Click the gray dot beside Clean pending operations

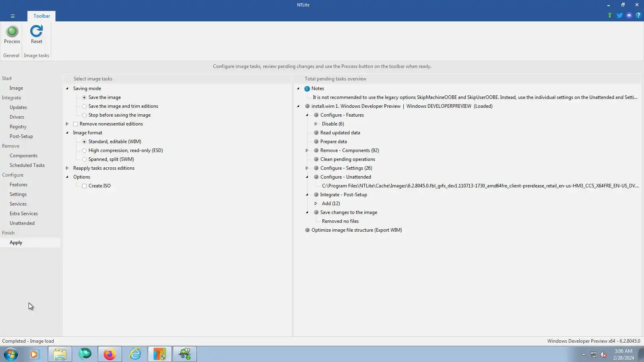tap(316, 159)
